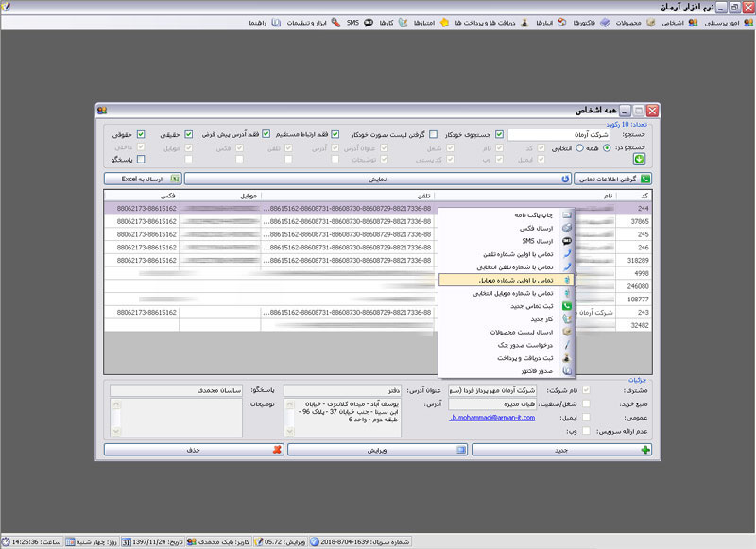Click box icon for ارسال لیست محصولات

point(566,332)
